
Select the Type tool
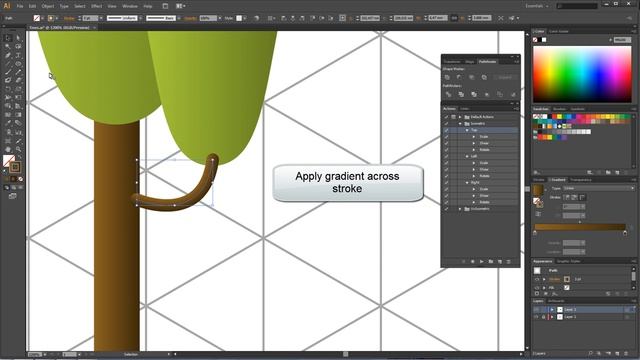(x=18, y=55)
